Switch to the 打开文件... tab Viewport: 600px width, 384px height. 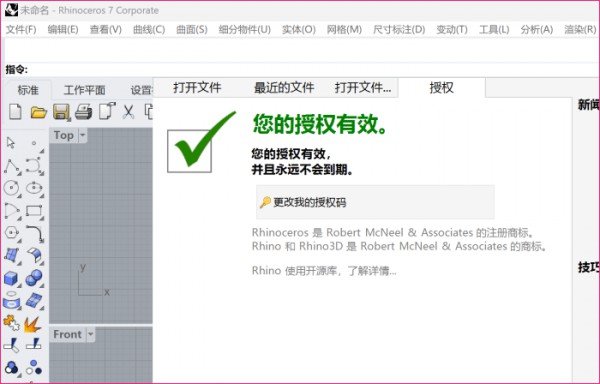[x=363, y=88]
